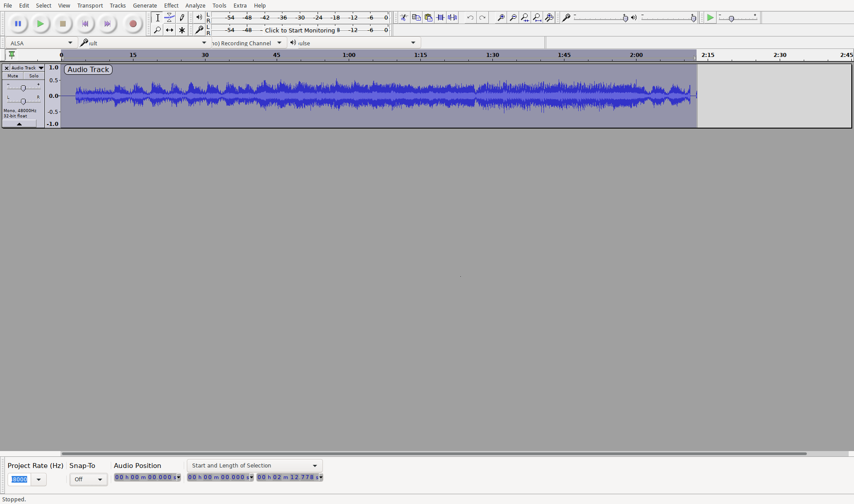
Task: Open the Effect menu
Action: point(171,5)
